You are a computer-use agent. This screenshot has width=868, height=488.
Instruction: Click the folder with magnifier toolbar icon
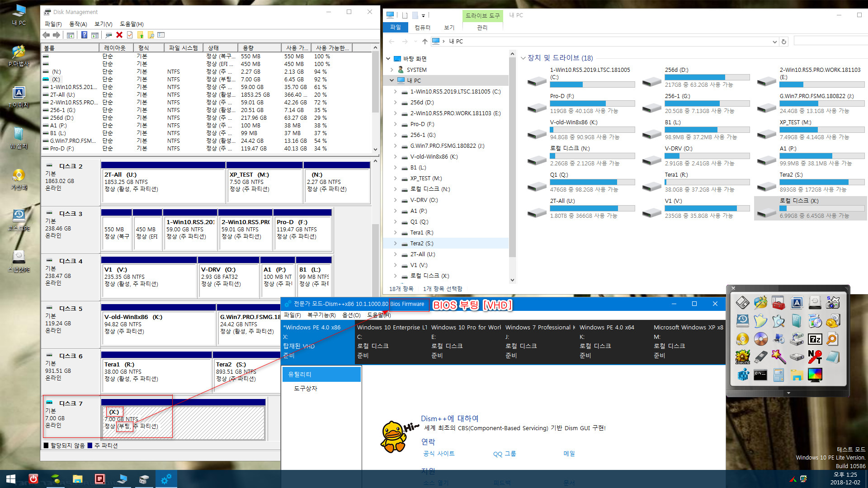[151, 35]
